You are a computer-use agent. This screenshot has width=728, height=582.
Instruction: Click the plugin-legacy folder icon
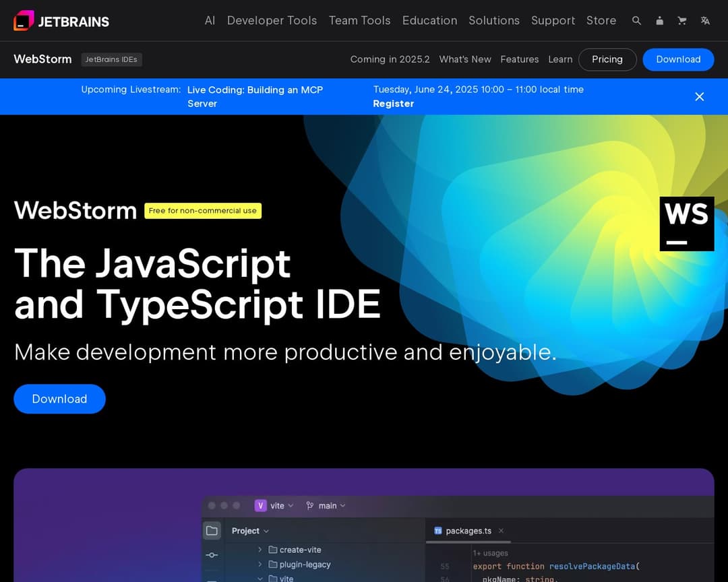tap(273, 564)
